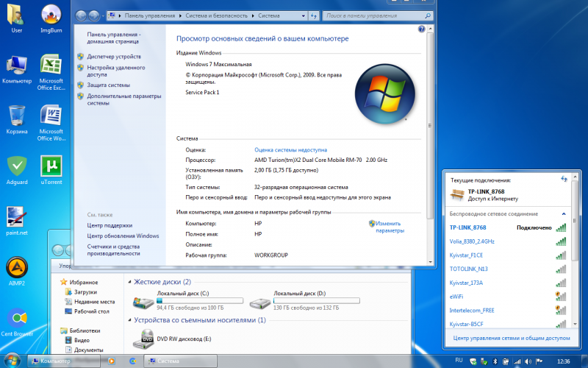Click Оценка системы недоступна link
This screenshot has height=368, width=588.
pyautogui.click(x=290, y=150)
